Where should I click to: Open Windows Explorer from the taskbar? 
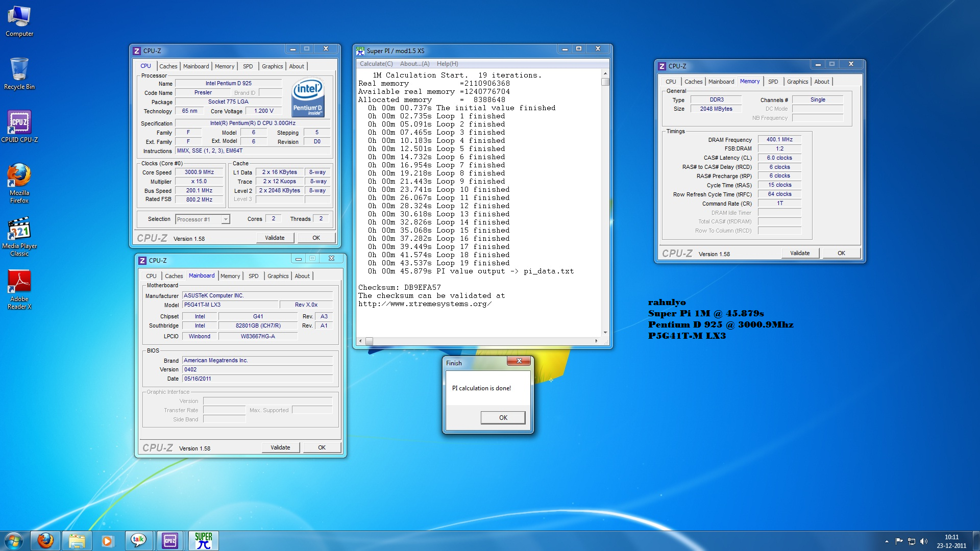click(77, 541)
